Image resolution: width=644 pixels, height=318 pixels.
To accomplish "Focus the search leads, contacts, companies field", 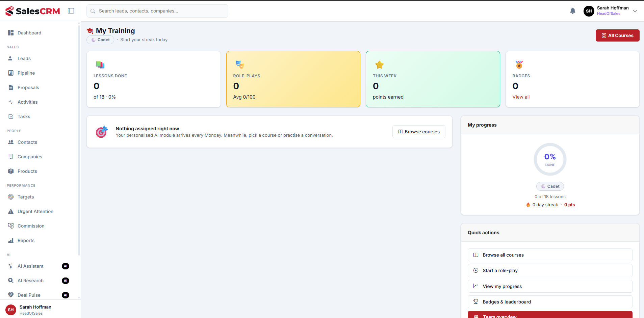I will pos(157,11).
